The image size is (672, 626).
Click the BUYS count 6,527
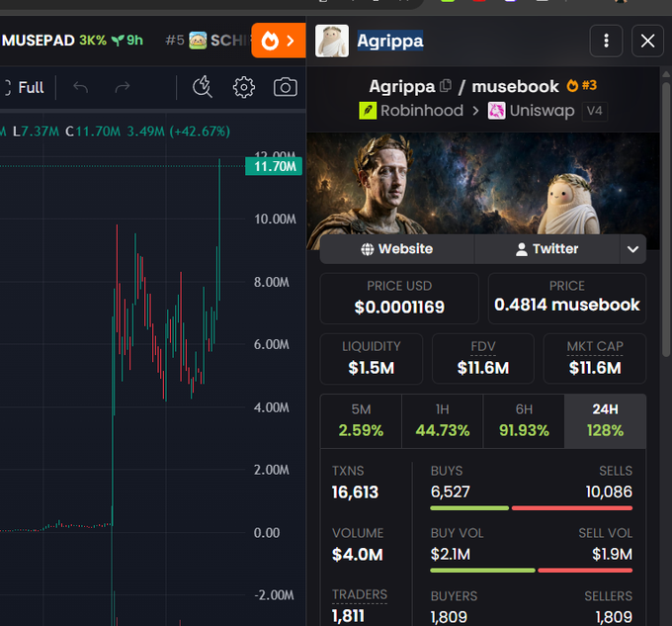coord(450,492)
